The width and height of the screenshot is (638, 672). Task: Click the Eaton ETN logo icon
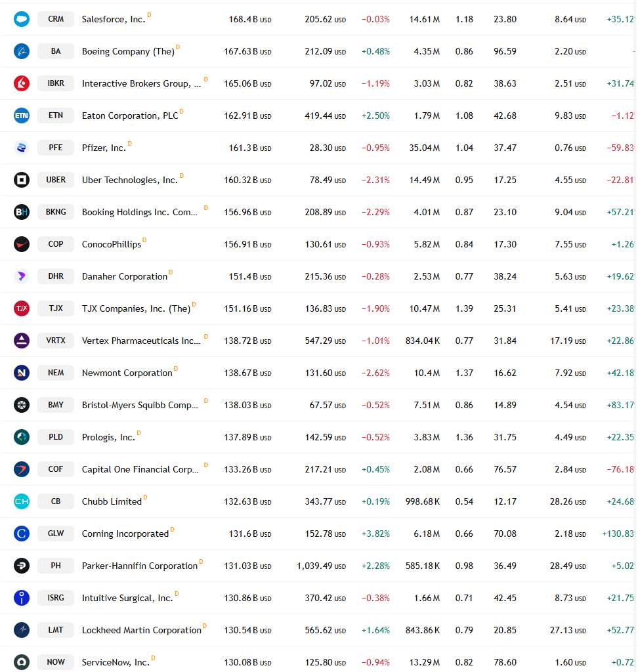(x=22, y=115)
